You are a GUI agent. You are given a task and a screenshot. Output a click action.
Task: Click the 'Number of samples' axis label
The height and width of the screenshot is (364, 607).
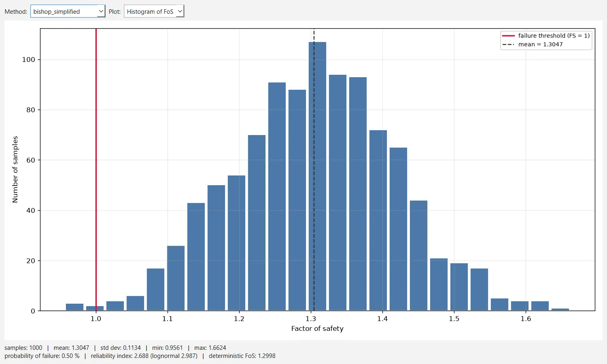tap(15, 169)
